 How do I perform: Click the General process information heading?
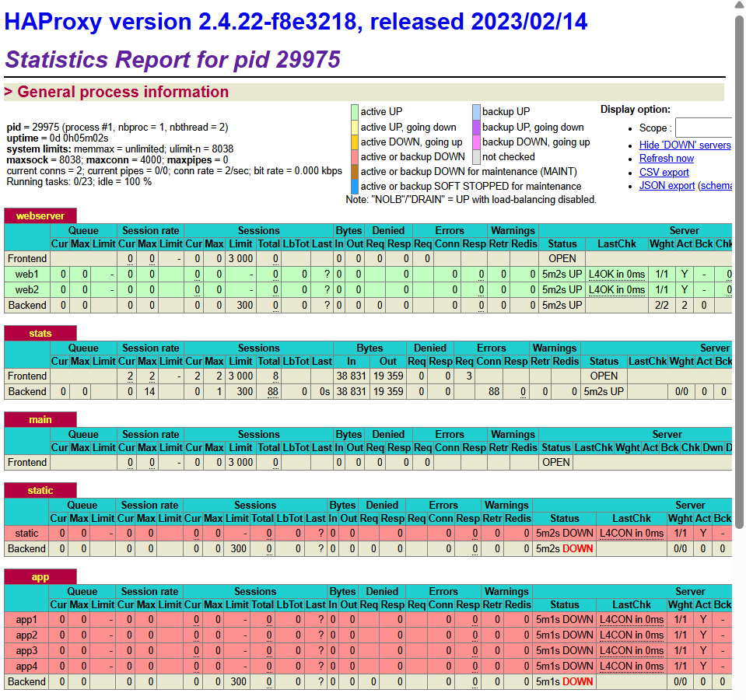point(123,92)
